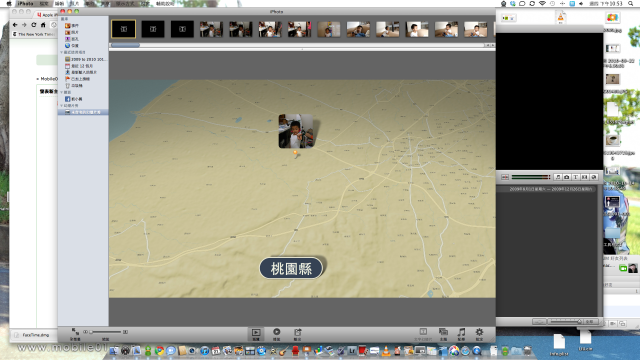The image size is (640, 360).
Task: Click the green video camera icon in buddy list
Action: (623, 268)
